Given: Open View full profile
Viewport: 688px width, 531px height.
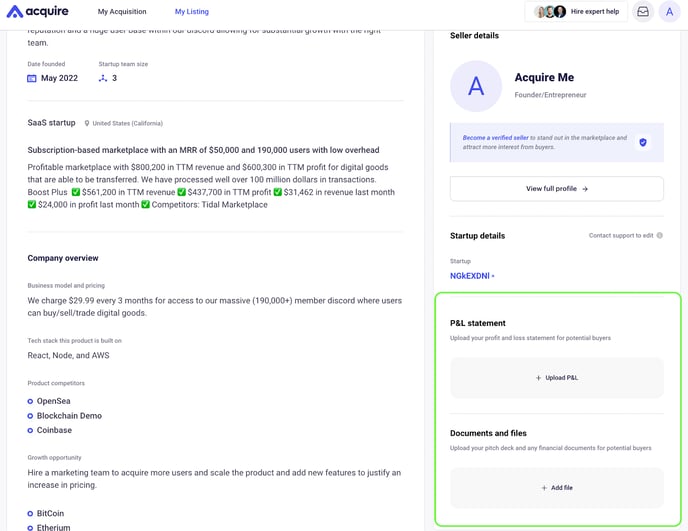Looking at the screenshot, I should tap(557, 189).
